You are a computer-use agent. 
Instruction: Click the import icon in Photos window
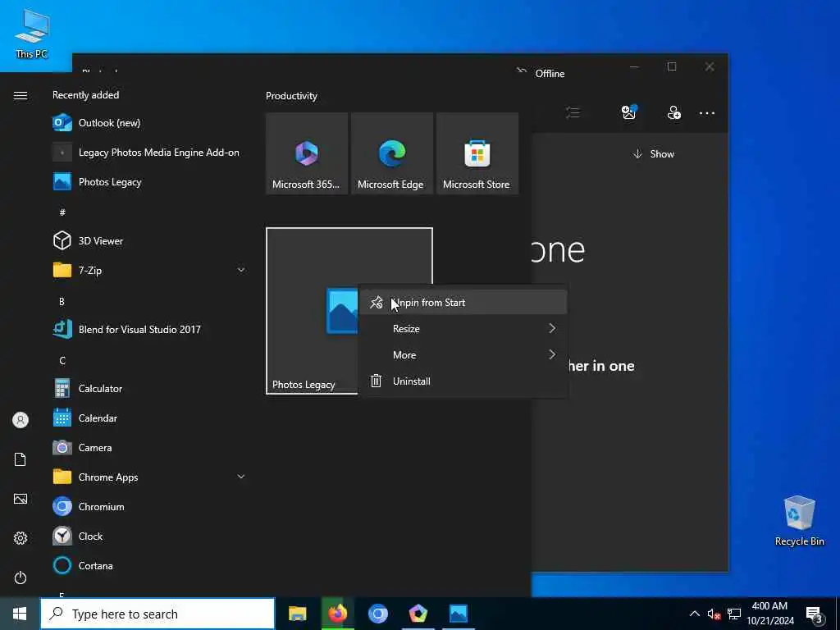pyautogui.click(x=629, y=112)
